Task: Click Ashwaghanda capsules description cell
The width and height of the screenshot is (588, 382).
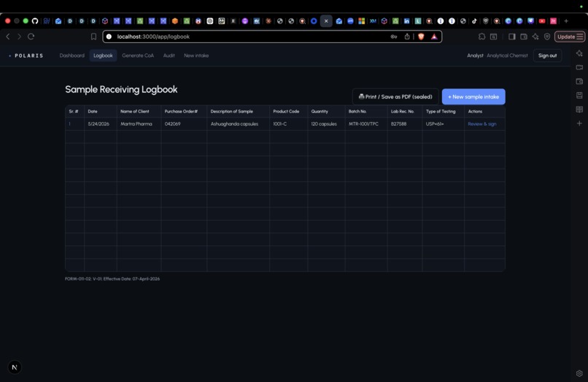Action: (234, 124)
